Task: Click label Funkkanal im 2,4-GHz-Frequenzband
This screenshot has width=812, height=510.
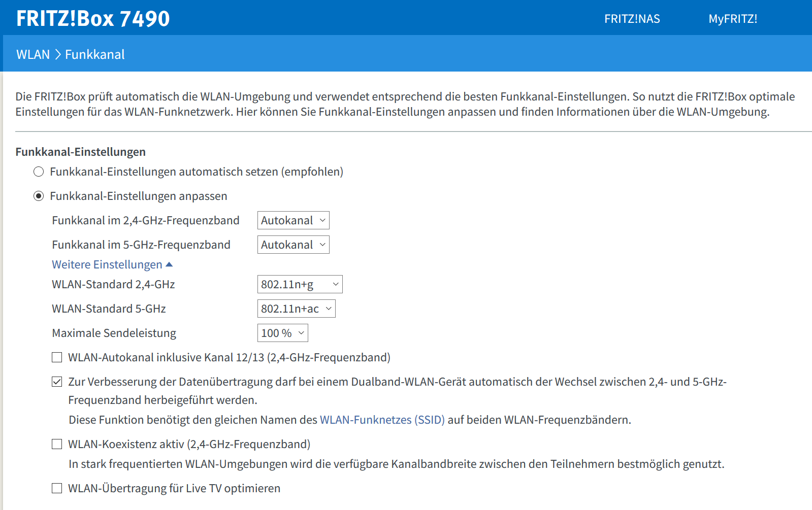Action: (146, 220)
